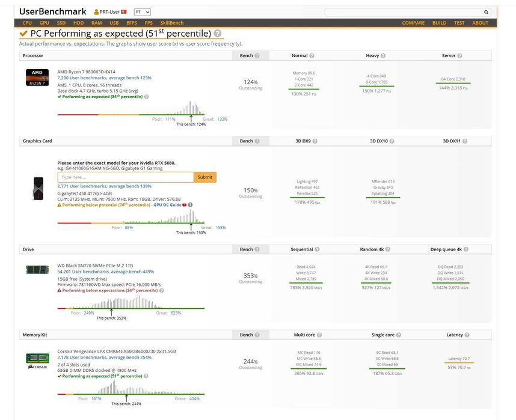Click the Drive Bench help icon

[257, 249]
